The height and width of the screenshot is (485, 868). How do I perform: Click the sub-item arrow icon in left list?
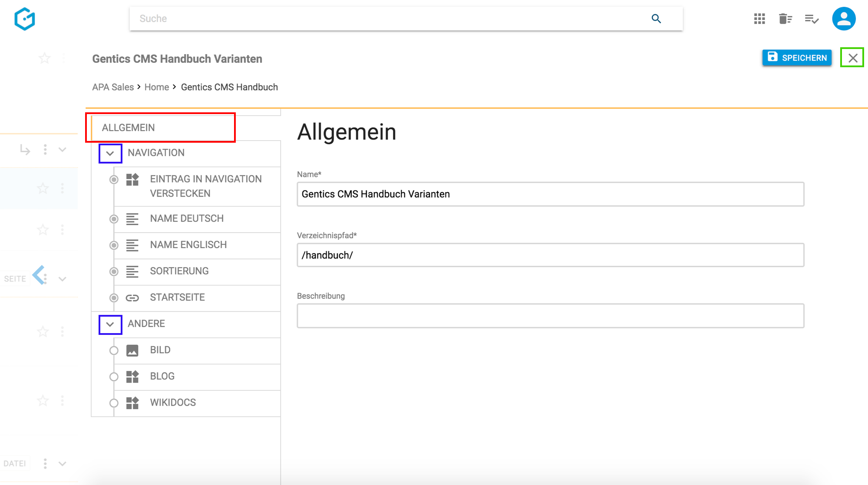25,150
